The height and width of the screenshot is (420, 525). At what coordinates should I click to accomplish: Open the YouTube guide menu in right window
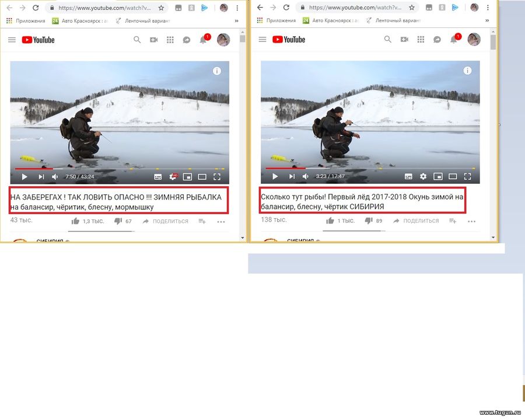(x=262, y=40)
